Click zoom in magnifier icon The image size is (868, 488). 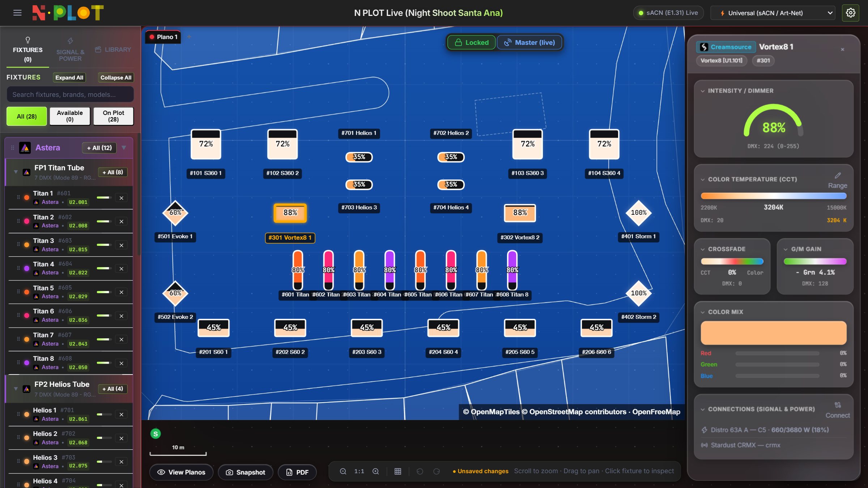376,471
